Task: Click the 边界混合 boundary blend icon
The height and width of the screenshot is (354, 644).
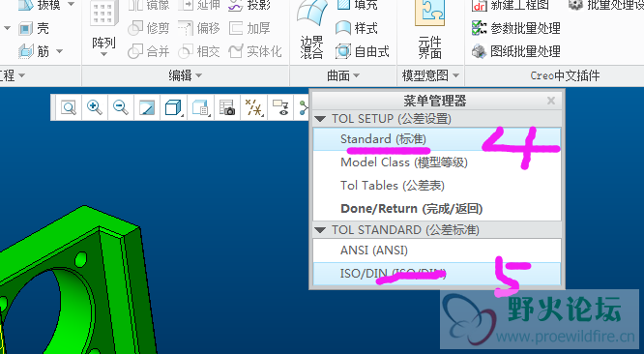Action: pos(311,30)
